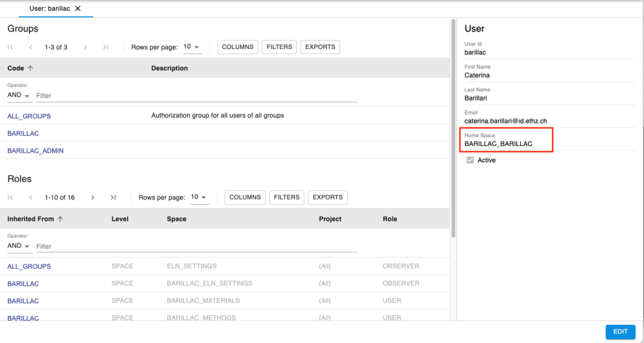Click the First Name value Caterina
This screenshot has width=644, height=343.
coord(477,75)
